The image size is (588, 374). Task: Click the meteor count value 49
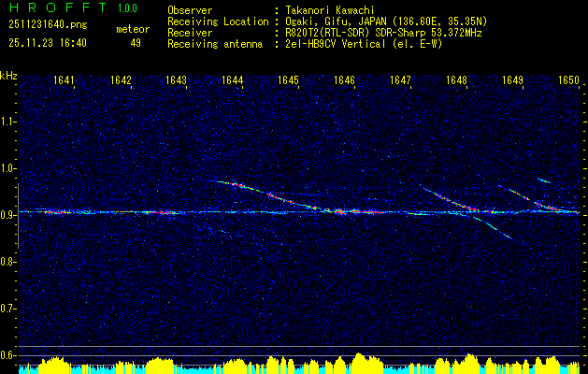[136, 42]
